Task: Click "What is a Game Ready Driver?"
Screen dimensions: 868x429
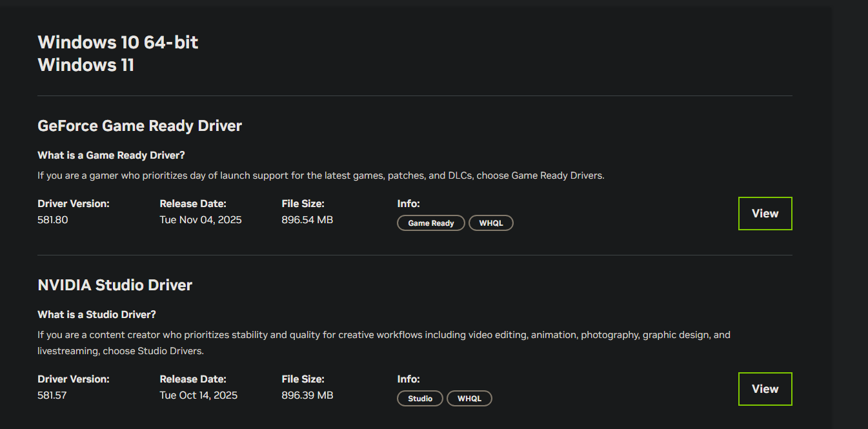Action: point(111,155)
